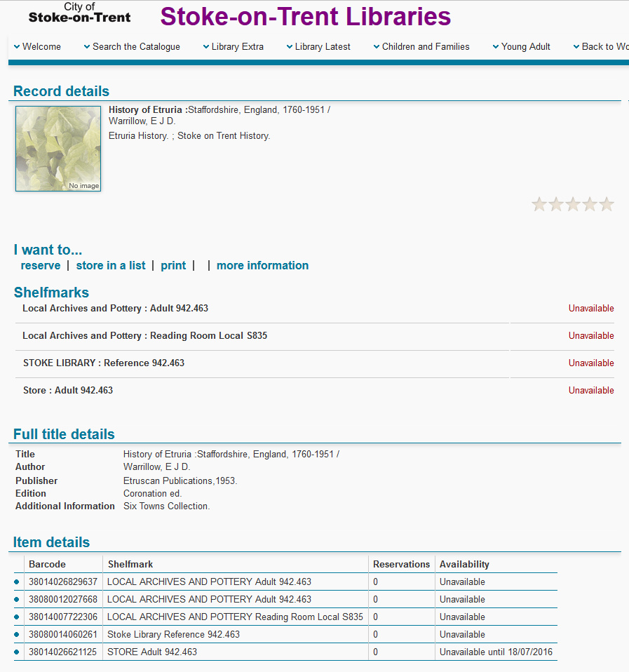The height and width of the screenshot is (672, 629).
Task: Rate the book with the first star
Action: (x=539, y=204)
